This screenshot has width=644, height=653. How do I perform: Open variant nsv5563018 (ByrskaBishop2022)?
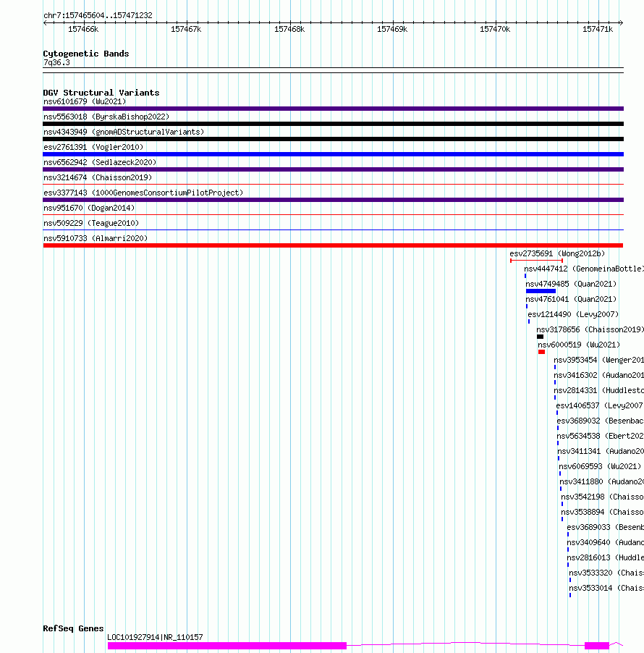tap(106, 117)
